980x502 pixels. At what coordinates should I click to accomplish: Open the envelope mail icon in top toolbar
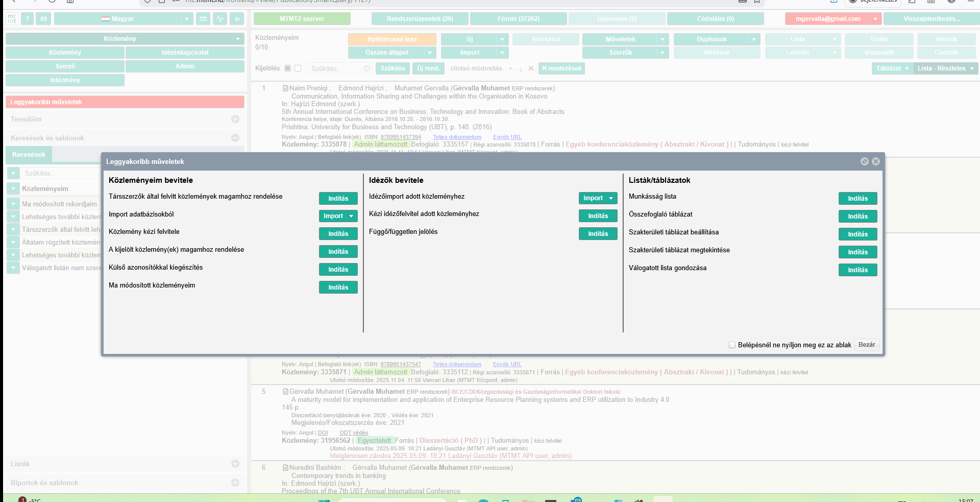click(43, 19)
